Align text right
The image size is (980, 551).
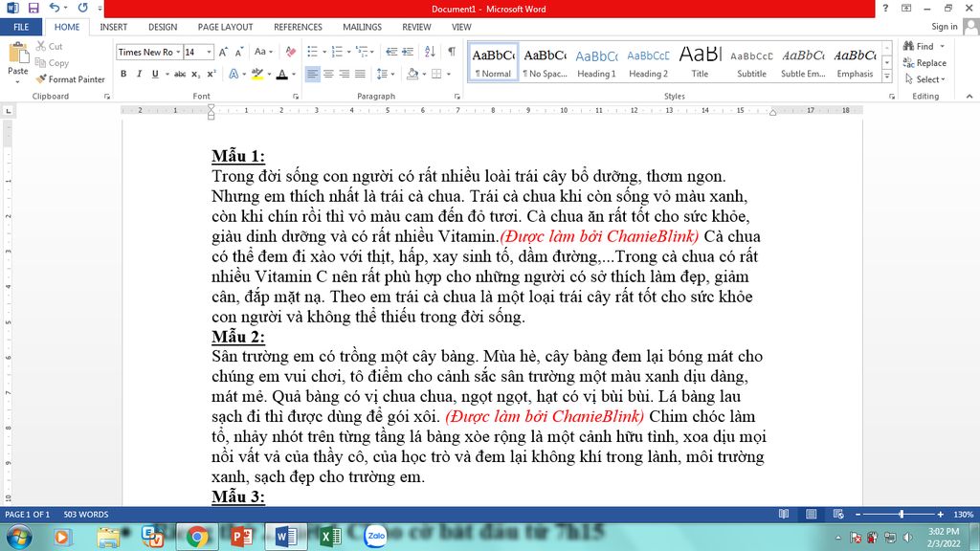[344, 74]
